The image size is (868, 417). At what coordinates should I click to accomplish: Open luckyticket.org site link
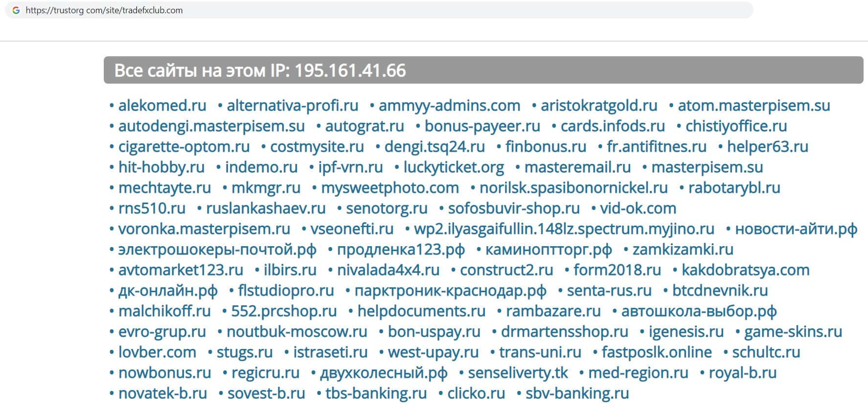[453, 167]
